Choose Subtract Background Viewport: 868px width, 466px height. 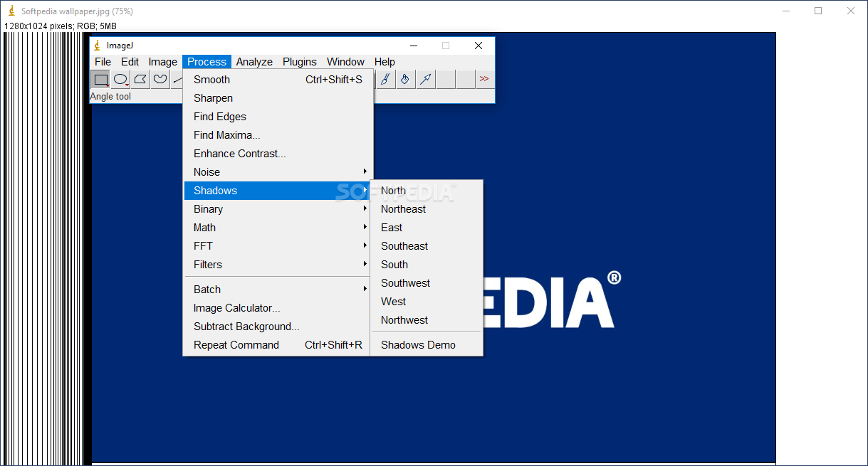[x=277, y=327]
